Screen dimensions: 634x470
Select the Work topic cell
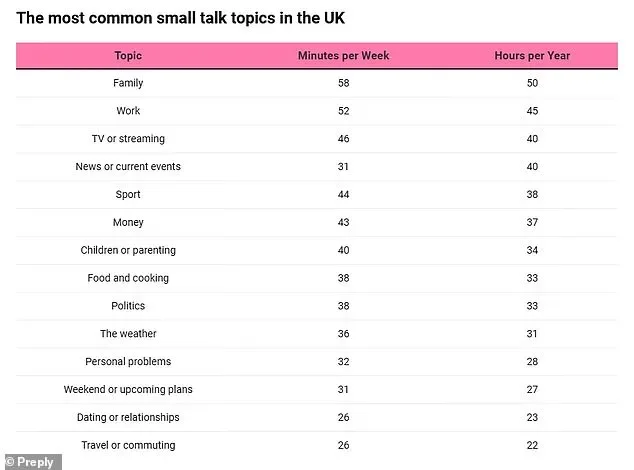(x=128, y=111)
